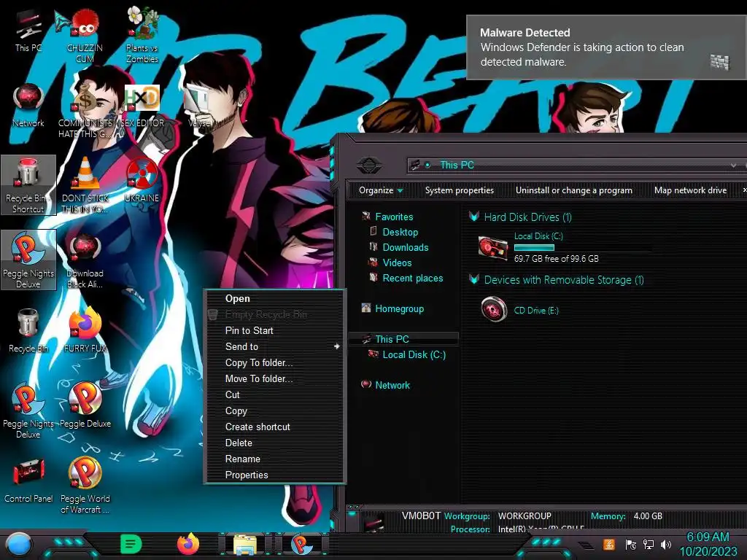Select the Peggle World of Warcraft icon
747x560 pixels.
pos(85,486)
